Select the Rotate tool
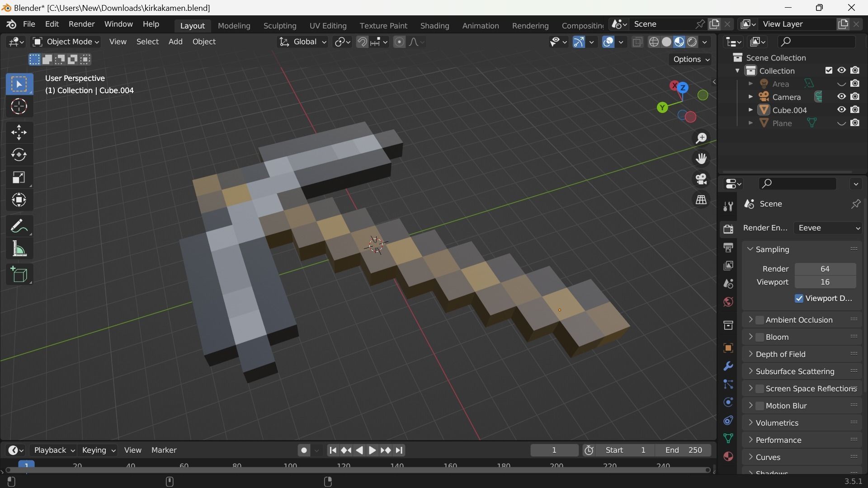Viewport: 868px width, 488px height. pos(19,155)
